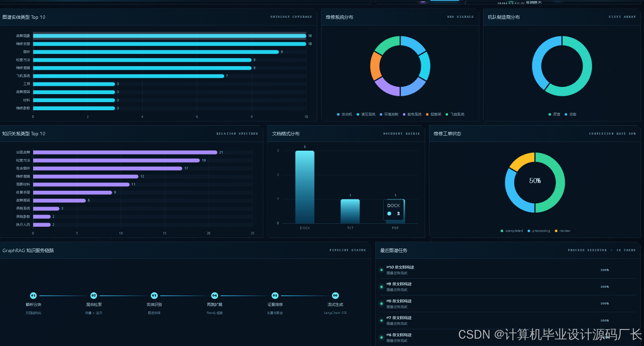Select step 03 circle above 实体识别
This screenshot has height=346, width=644.
click(154, 295)
